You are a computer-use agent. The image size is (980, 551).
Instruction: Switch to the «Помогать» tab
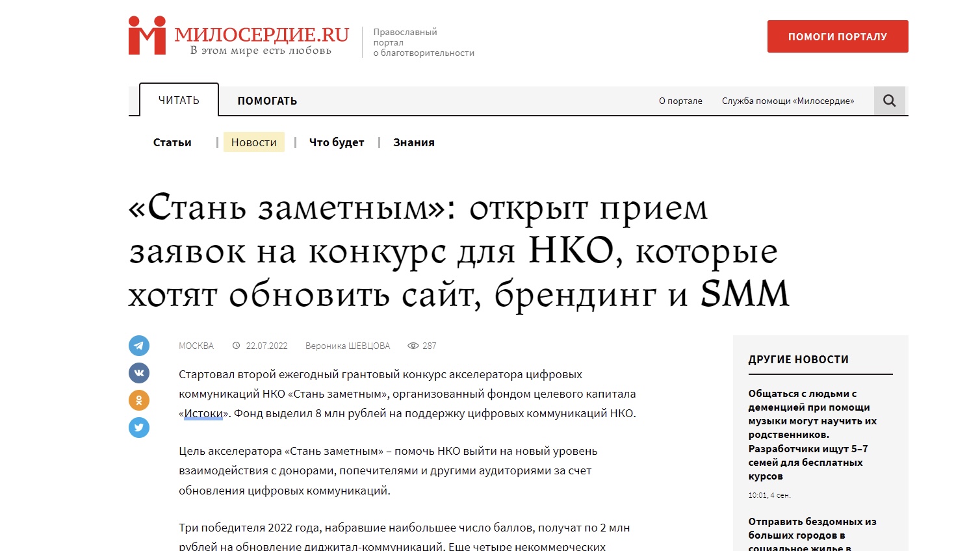[x=267, y=101]
